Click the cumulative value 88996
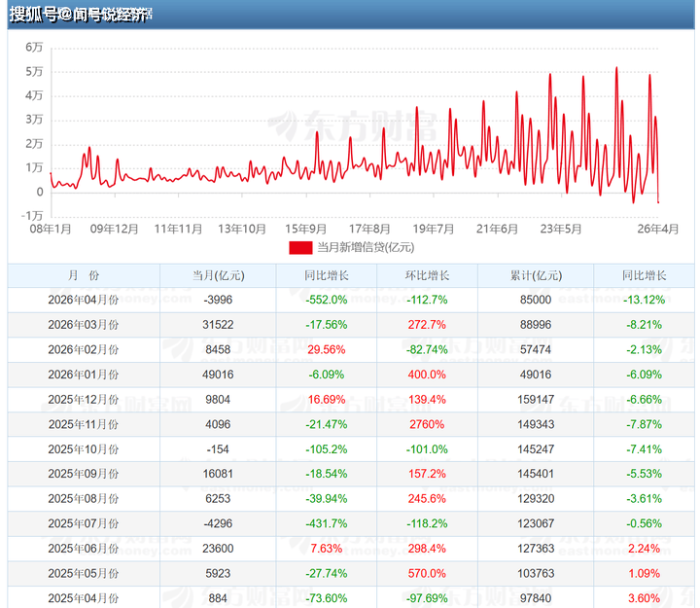This screenshot has width=700, height=608. point(536,325)
